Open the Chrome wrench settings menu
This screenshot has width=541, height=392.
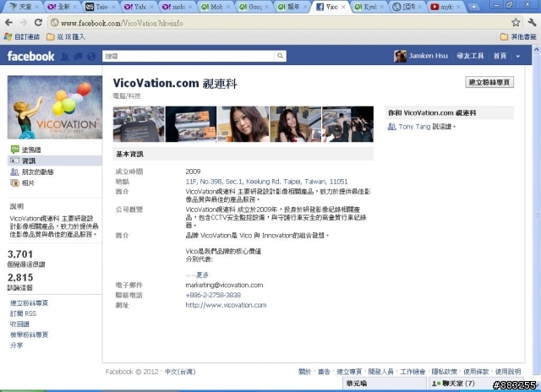coord(532,23)
